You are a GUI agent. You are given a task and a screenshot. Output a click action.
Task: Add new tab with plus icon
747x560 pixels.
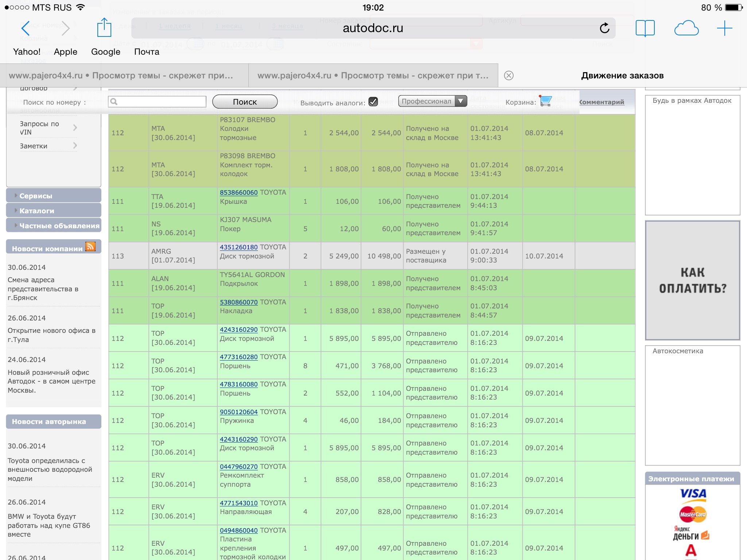coord(724,28)
